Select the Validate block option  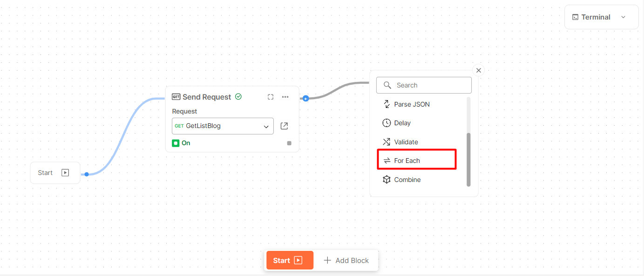click(406, 142)
